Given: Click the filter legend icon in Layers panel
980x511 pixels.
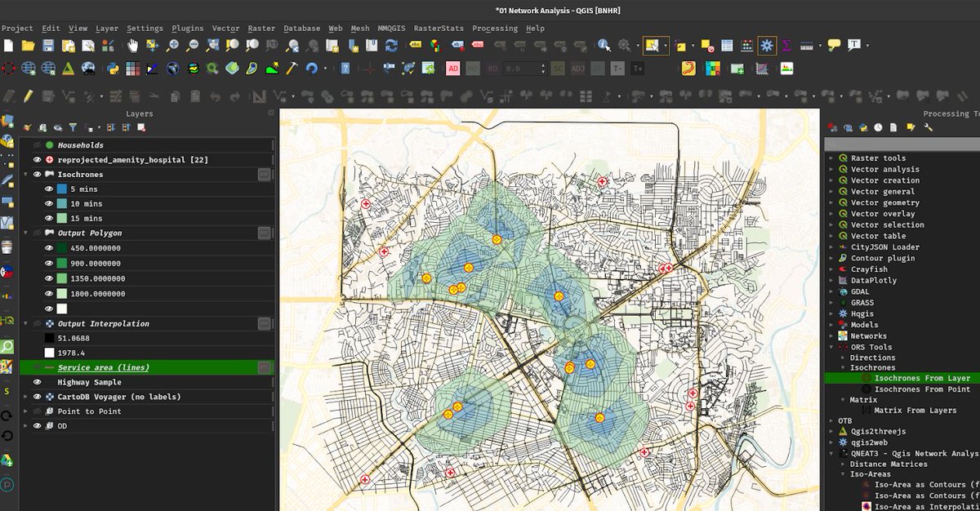Looking at the screenshot, I should pos(73,127).
